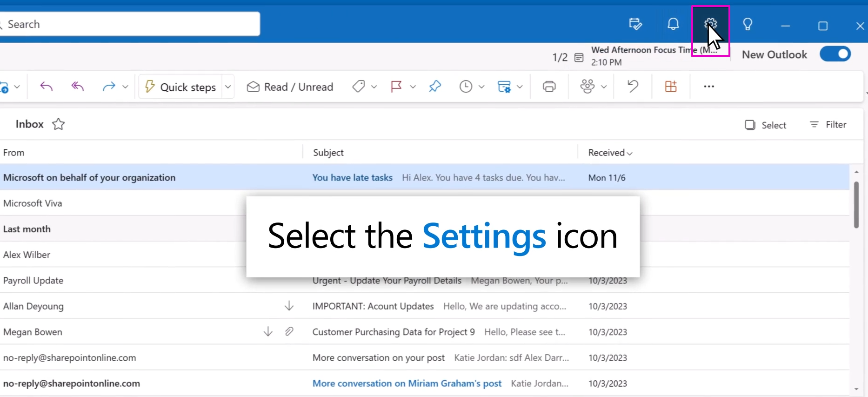Screen dimensions: 868x397
Task: Open the Received sort dropdown
Action: pyautogui.click(x=610, y=153)
